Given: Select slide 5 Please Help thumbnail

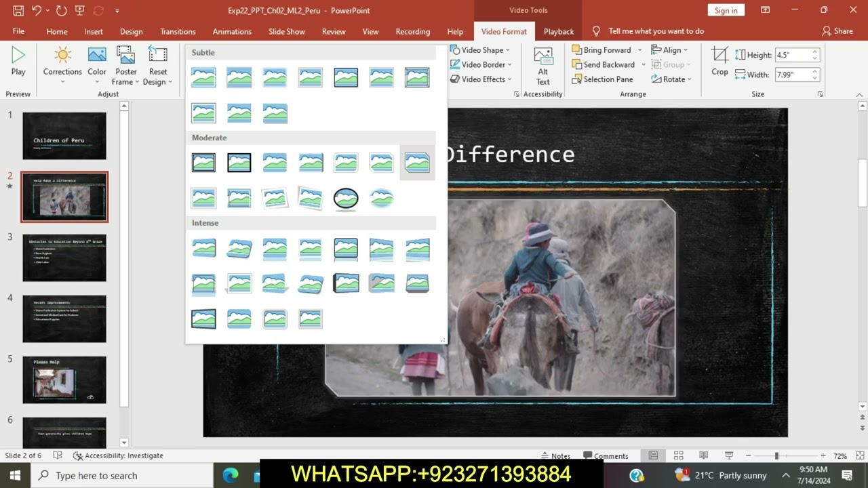Looking at the screenshot, I should point(64,380).
